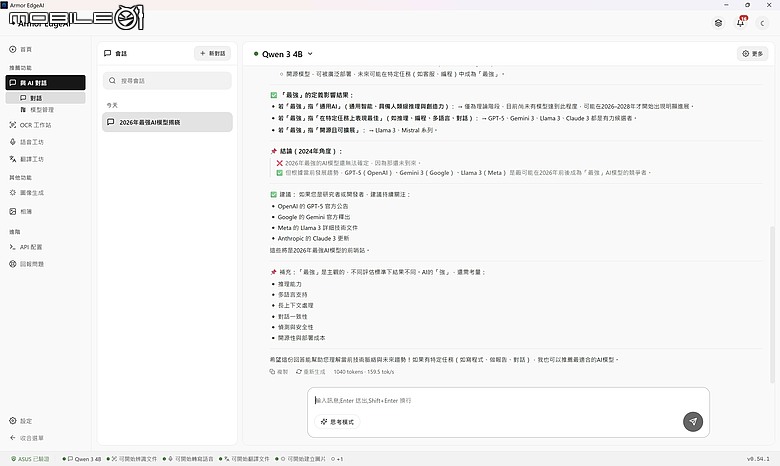This screenshot has height=466, width=780.
Task: Open the 對話 sub-item under AI chat
Action: (x=45, y=98)
